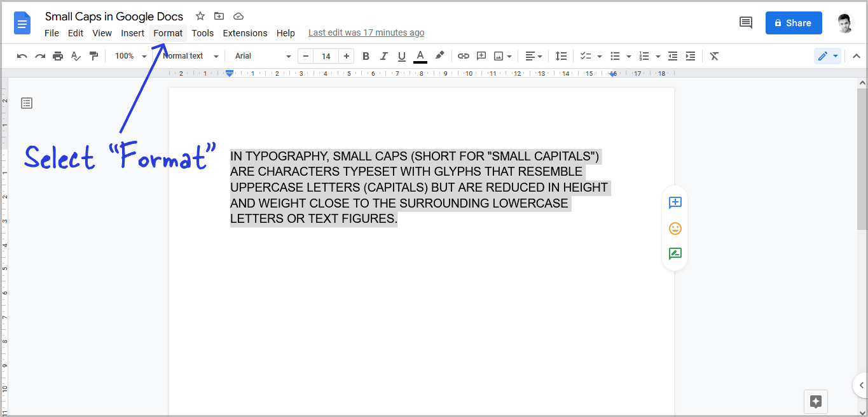The height and width of the screenshot is (417, 868).
Task: Expand the numbered list options arrow
Action: click(658, 56)
